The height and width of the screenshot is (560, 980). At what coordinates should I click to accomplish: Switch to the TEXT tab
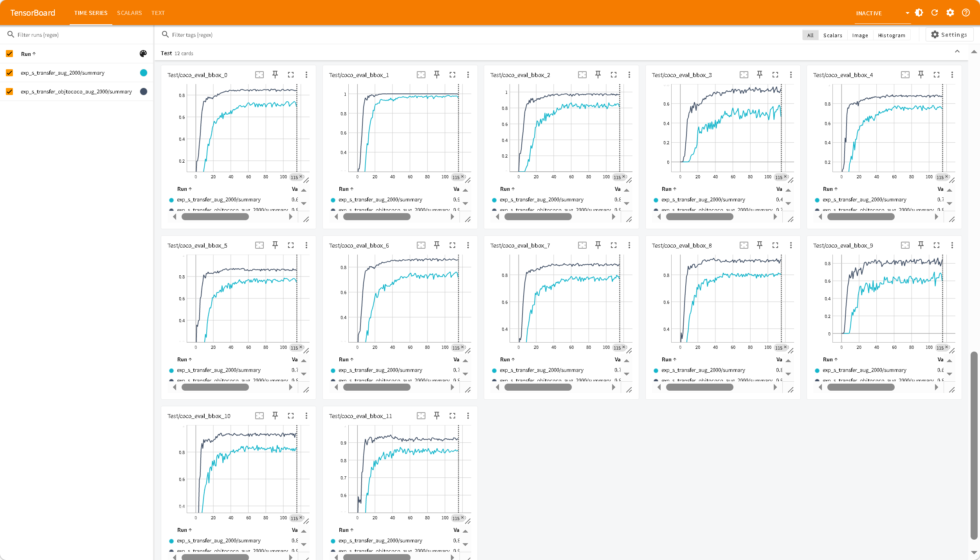[158, 13]
